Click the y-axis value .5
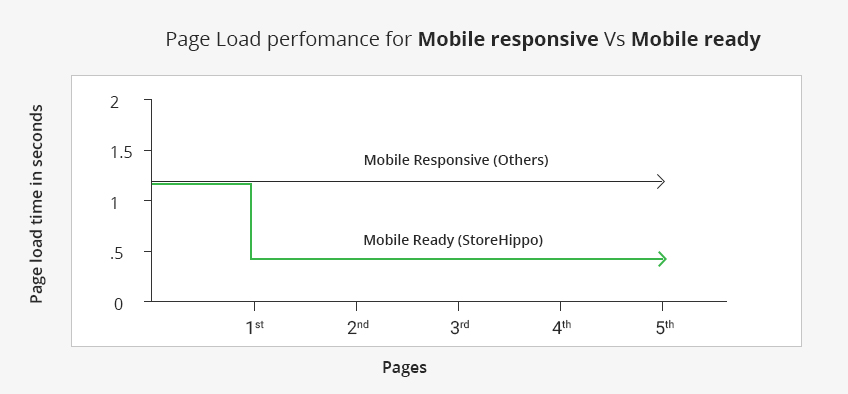The height and width of the screenshot is (394, 848). 116,253
